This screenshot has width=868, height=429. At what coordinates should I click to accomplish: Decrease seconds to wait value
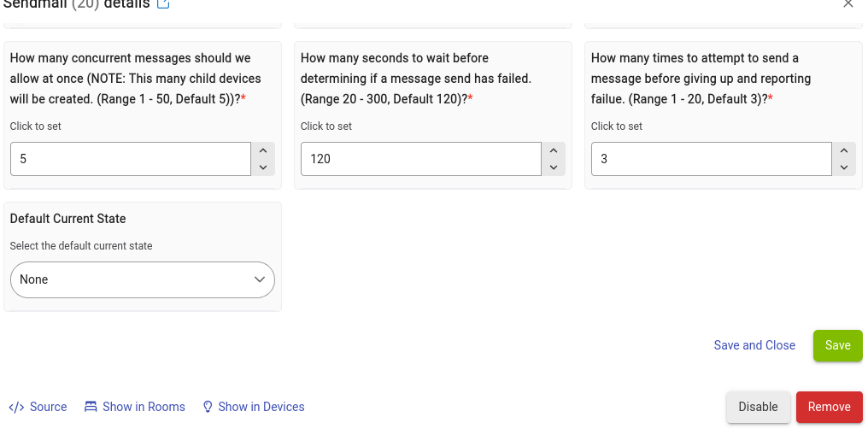click(554, 167)
